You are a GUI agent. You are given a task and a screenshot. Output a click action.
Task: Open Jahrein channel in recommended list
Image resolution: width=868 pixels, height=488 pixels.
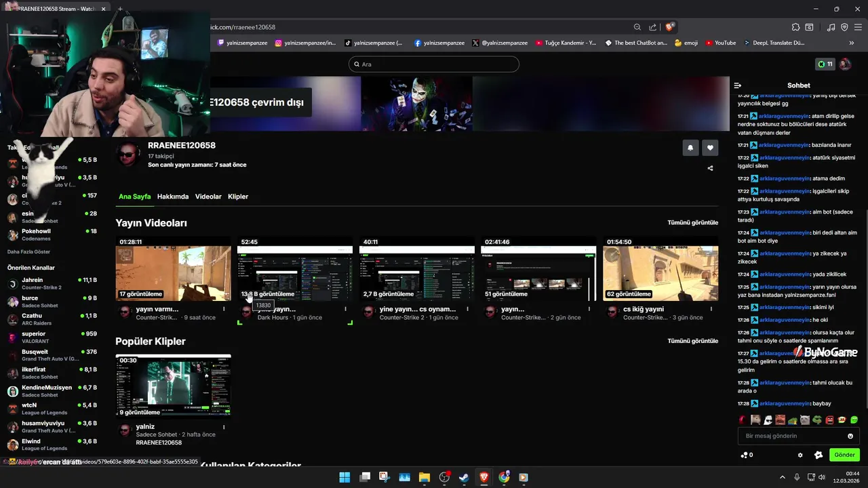point(52,283)
